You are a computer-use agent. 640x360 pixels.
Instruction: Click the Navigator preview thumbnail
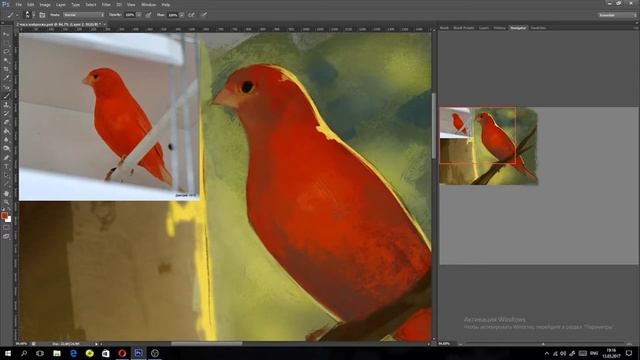click(488, 146)
